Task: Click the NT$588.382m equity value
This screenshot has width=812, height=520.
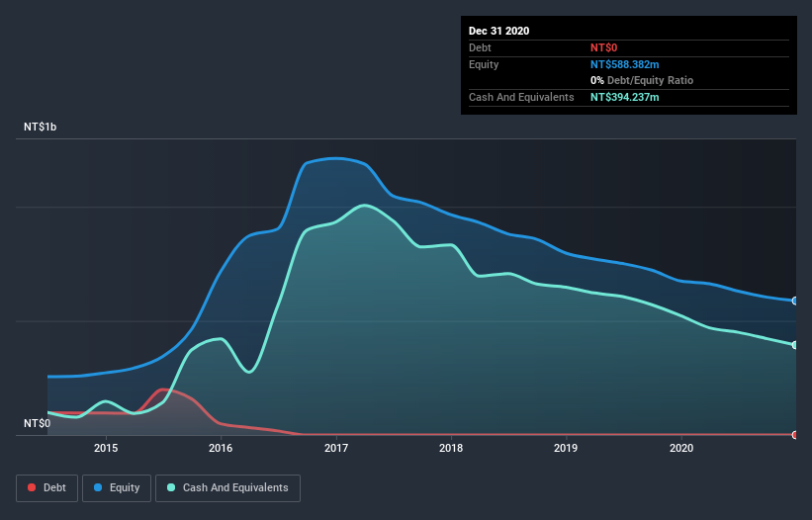Action: coord(624,64)
